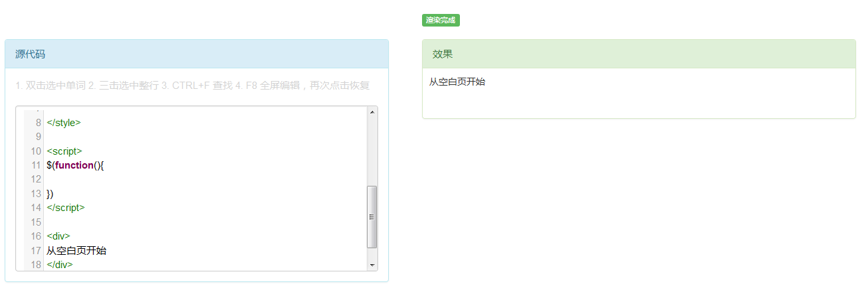Click 从空白页开始 text on editor line 17

coord(76,250)
